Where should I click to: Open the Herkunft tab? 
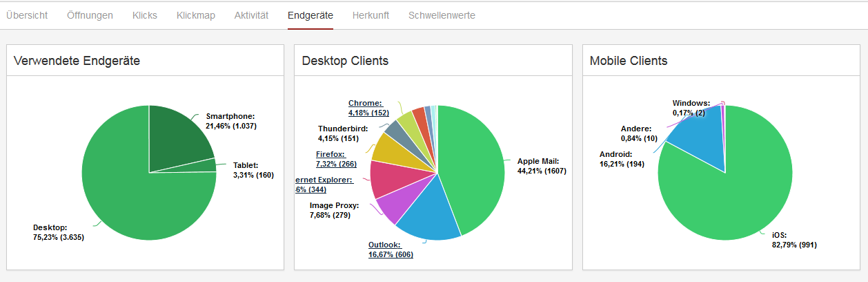[x=371, y=15]
